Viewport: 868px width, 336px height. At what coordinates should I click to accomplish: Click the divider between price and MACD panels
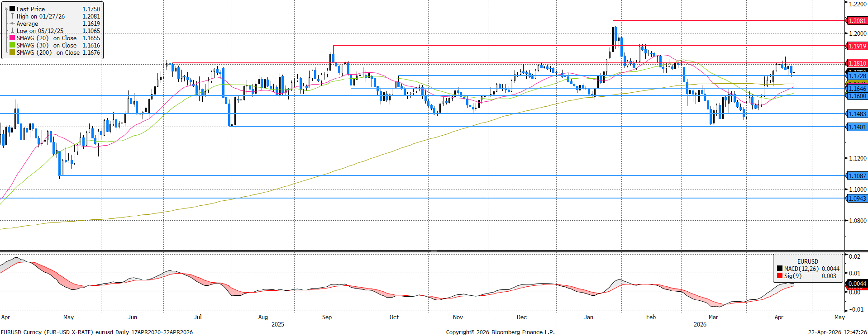tap(434, 251)
